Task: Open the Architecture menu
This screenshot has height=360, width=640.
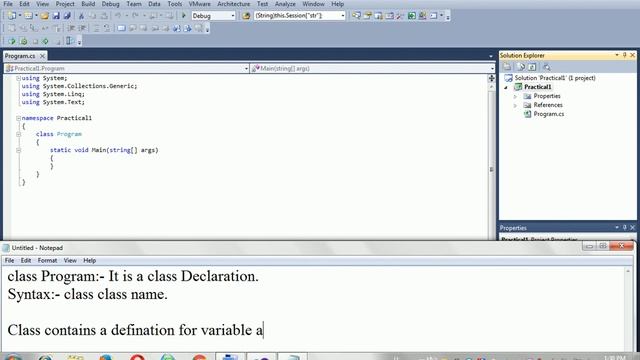Action: point(233,4)
